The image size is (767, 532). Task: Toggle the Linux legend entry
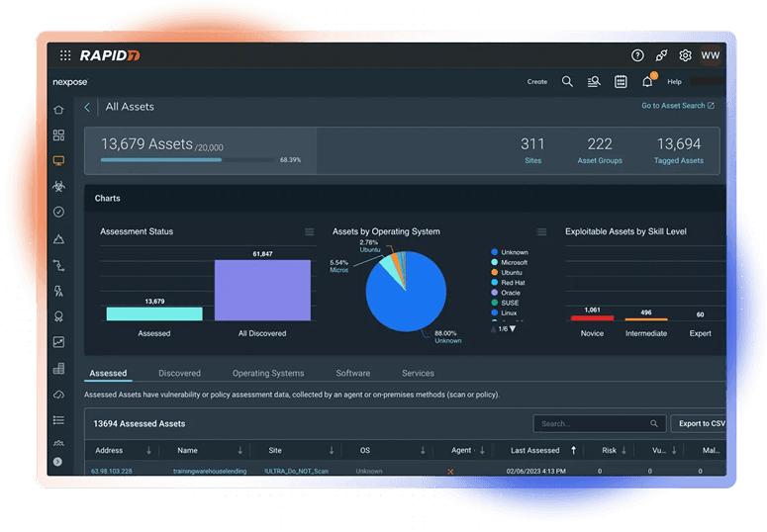coord(504,312)
